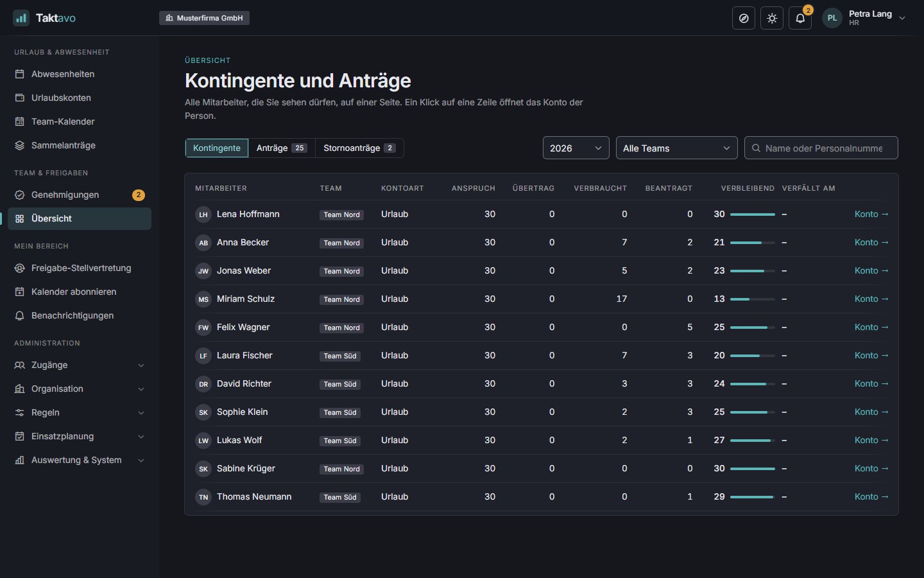Click the Verbleibend column header
The height and width of the screenshot is (578, 924).
coord(748,188)
